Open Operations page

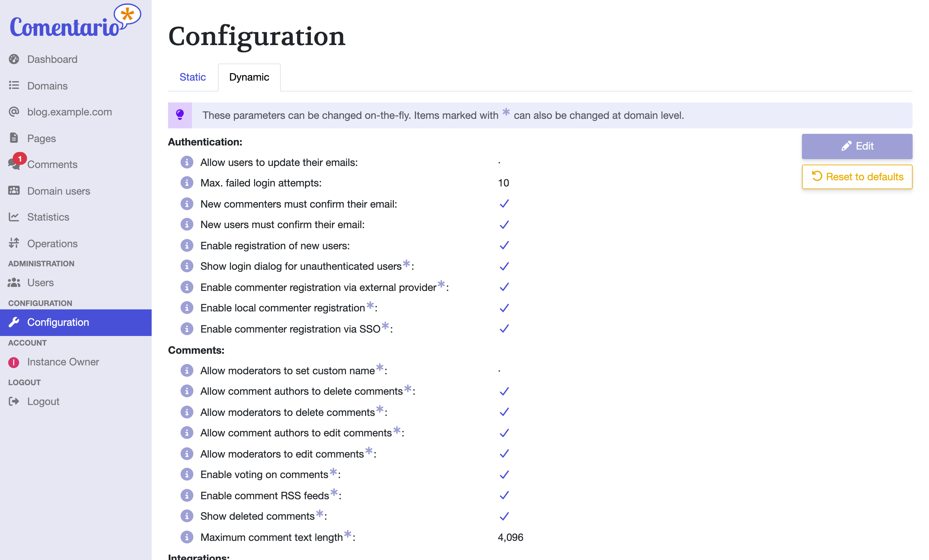[76, 243]
